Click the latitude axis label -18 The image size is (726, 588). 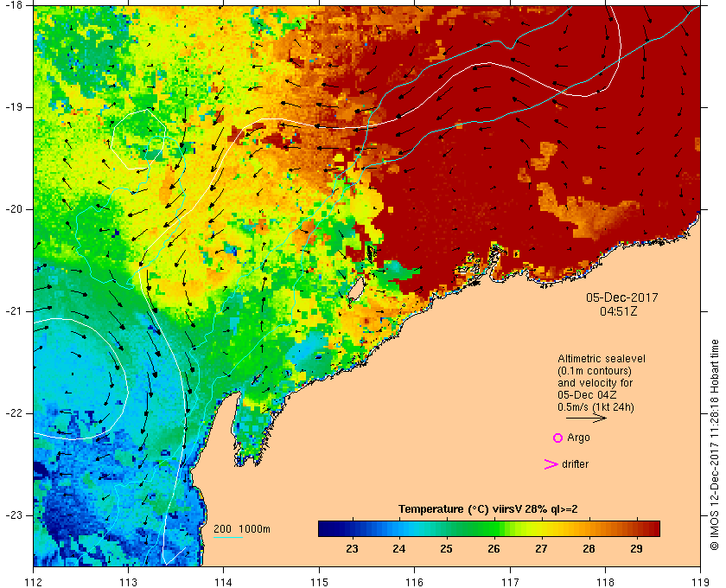point(12,5)
